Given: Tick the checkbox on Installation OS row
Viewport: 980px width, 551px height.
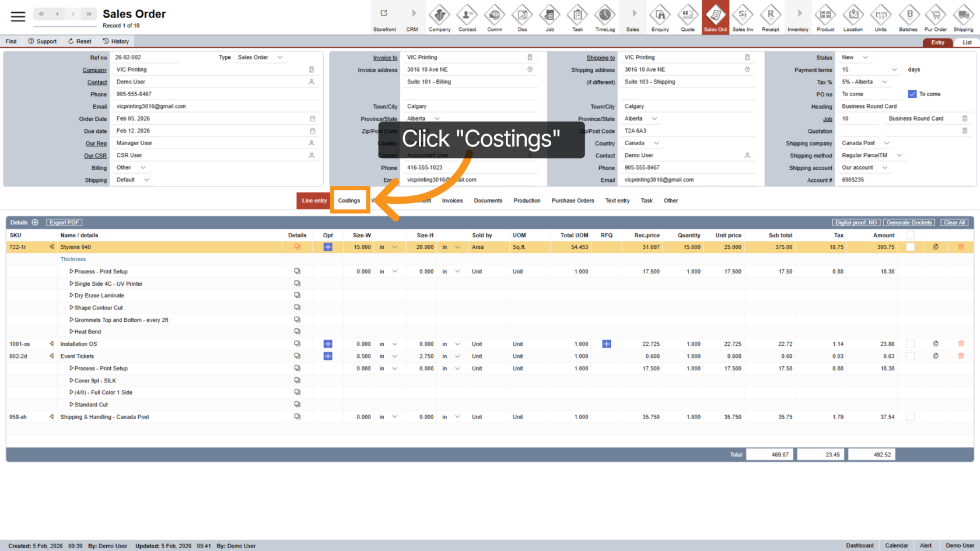Looking at the screenshot, I should pos(910,344).
